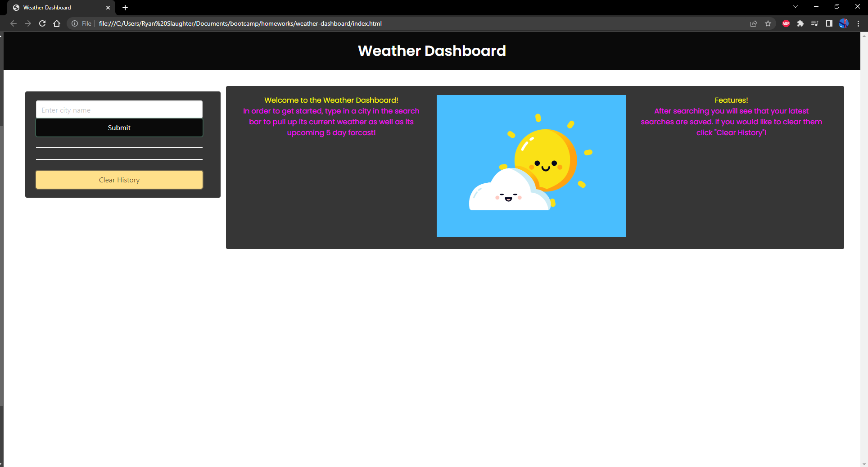868x467 pixels.
Task: Share this page using the share icon
Action: pyautogui.click(x=754, y=23)
